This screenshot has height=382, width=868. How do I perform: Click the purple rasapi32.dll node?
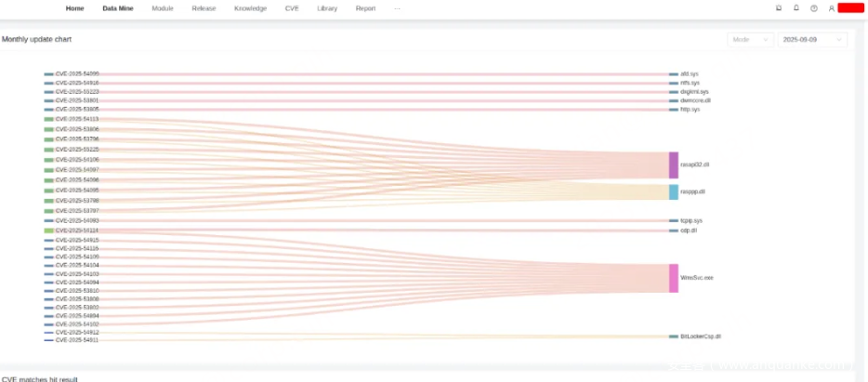pos(674,165)
